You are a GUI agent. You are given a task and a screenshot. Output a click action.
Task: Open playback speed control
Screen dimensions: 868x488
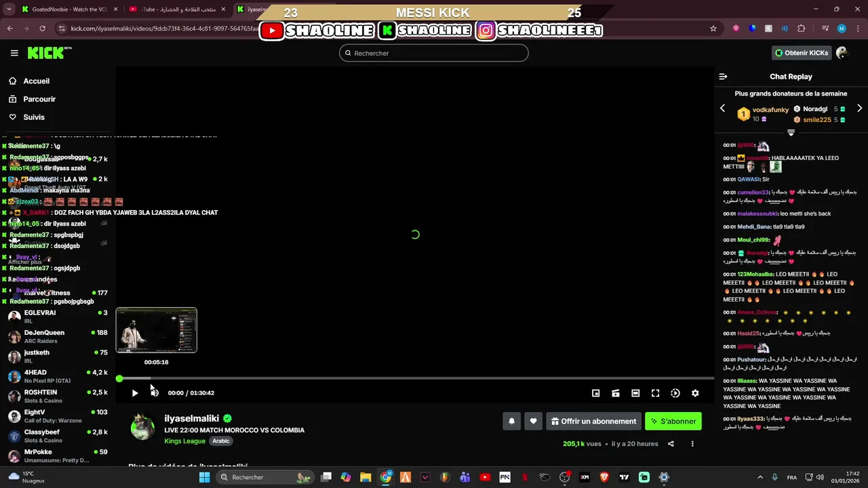(x=675, y=393)
